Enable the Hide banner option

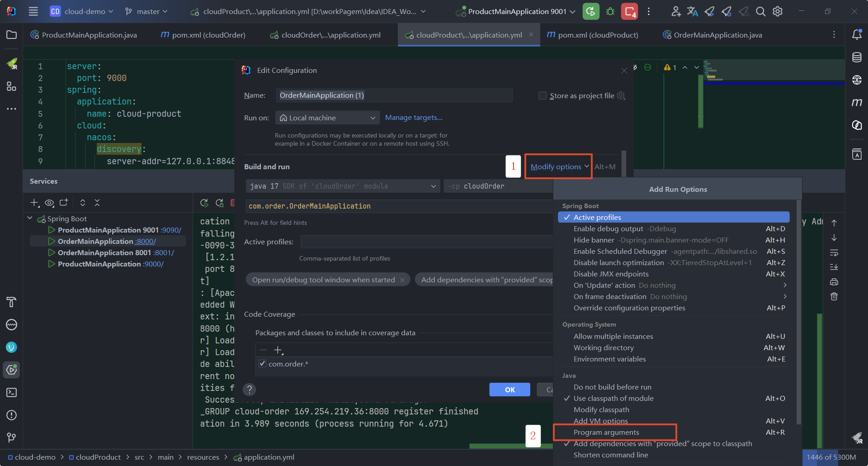coord(674,240)
